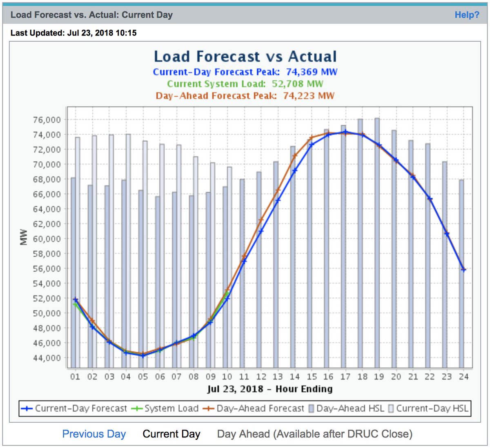This screenshot has height=448, width=490.
Task: Click System Load legend marker
Action: [136, 408]
